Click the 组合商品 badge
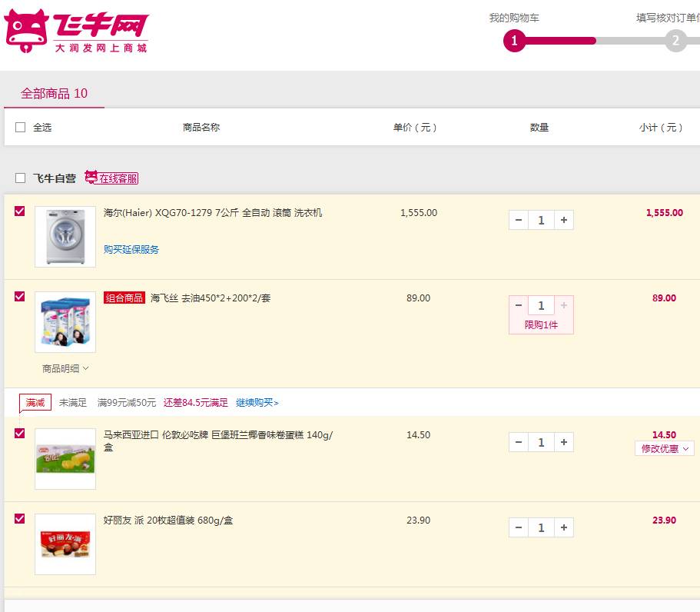 tap(124, 298)
